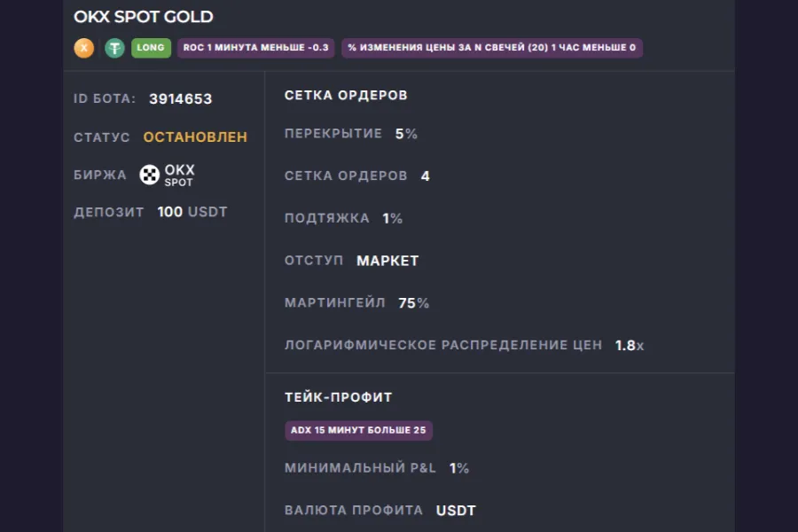Click the OKX SPOT GOLD title
798x532 pixels.
pos(144,16)
